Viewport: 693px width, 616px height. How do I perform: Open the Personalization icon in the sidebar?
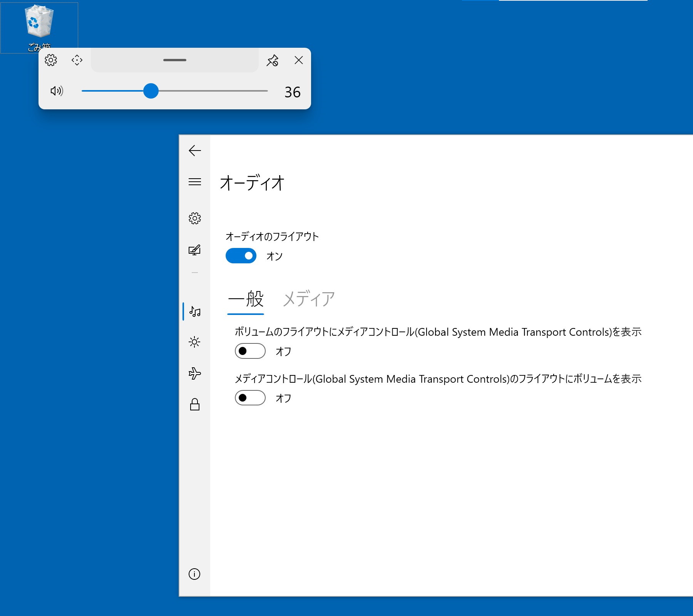click(195, 249)
